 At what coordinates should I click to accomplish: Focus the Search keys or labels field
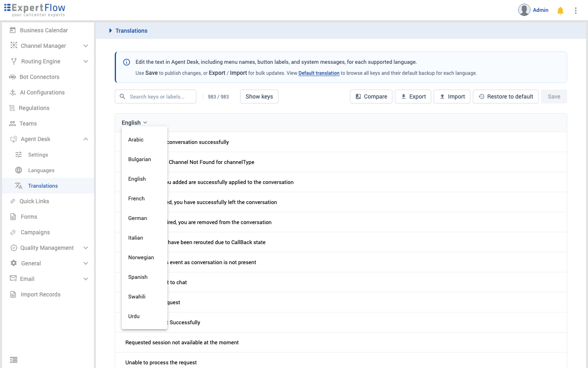[x=156, y=96]
